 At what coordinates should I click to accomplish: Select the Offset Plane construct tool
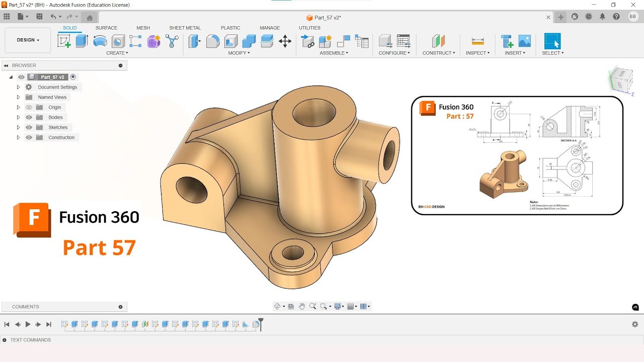tap(439, 41)
